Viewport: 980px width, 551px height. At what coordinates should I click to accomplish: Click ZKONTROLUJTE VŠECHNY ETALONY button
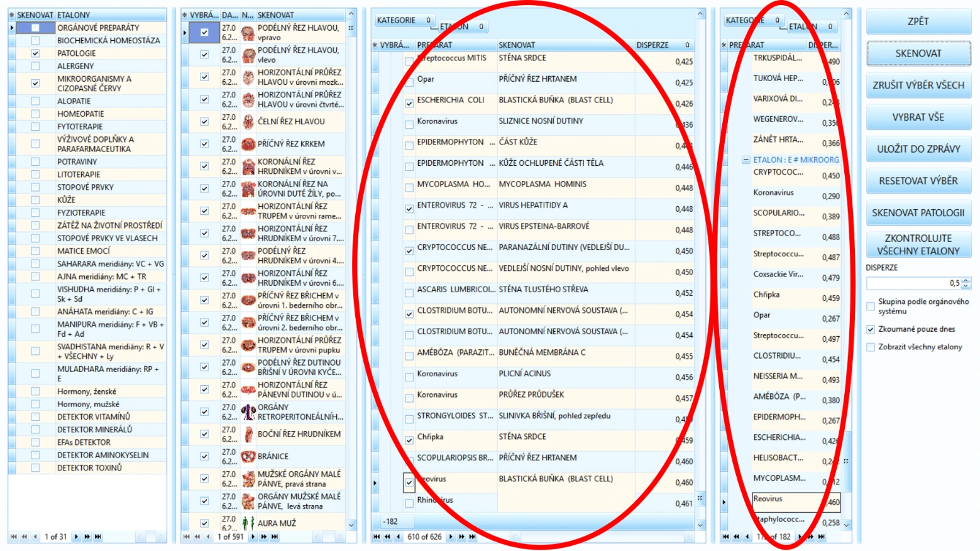[x=918, y=244]
